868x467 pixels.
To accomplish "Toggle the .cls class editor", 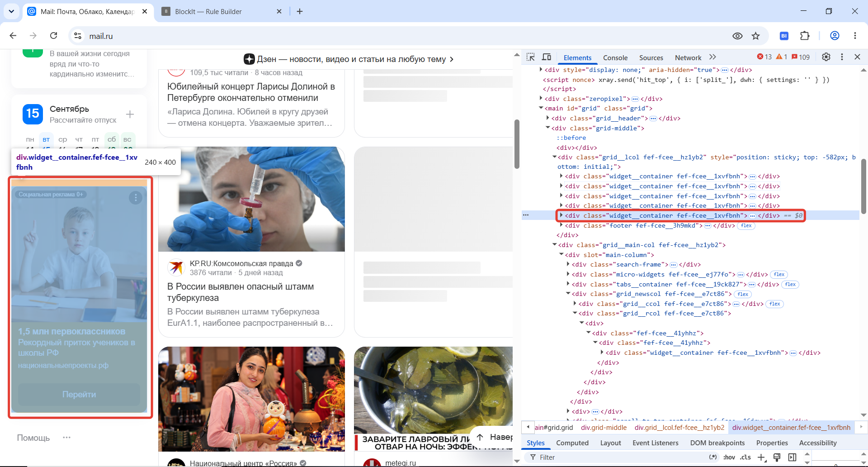I will click(x=745, y=457).
